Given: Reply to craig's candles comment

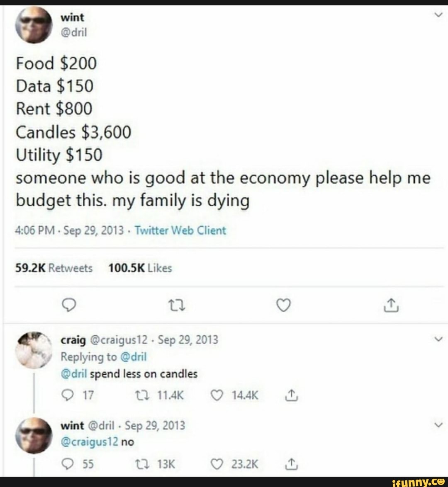Looking at the screenshot, I should (67, 395).
